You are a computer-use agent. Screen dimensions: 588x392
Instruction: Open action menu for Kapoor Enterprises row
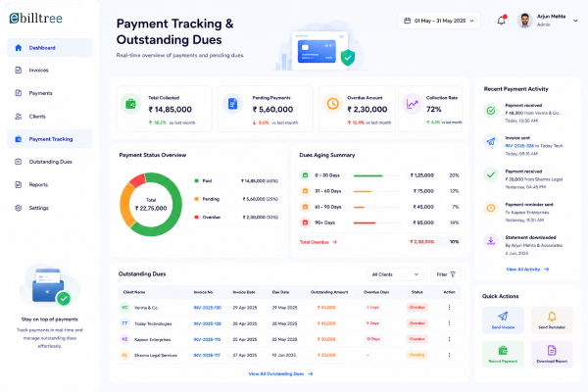(x=449, y=339)
